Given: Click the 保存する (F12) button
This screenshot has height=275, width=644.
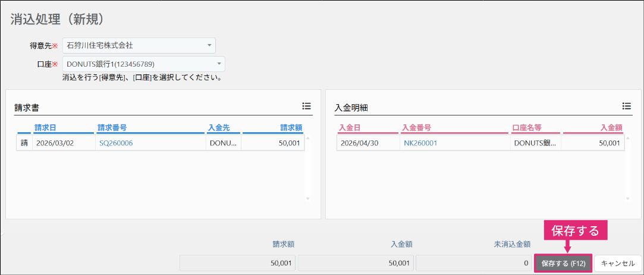Looking at the screenshot, I should pyautogui.click(x=563, y=262).
